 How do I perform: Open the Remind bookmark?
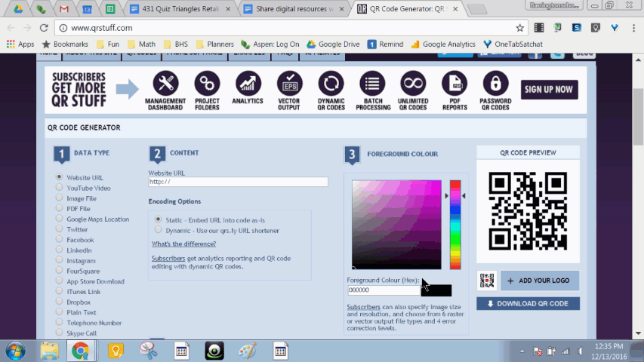pyautogui.click(x=385, y=44)
